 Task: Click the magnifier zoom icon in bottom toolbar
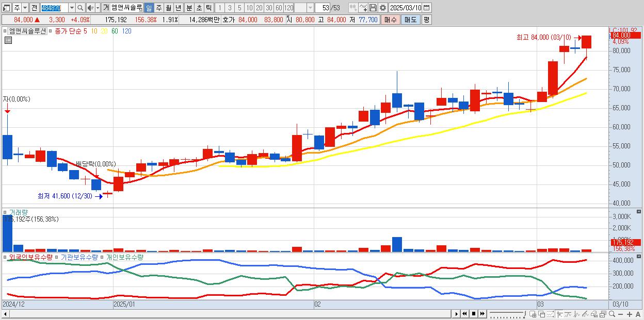pos(612,314)
